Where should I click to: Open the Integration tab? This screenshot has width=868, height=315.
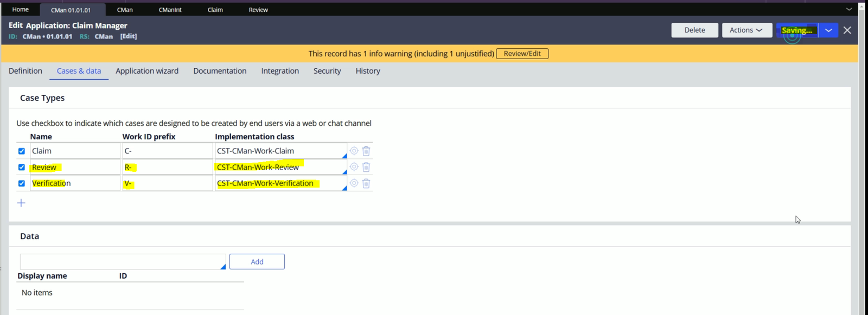pyautogui.click(x=280, y=71)
